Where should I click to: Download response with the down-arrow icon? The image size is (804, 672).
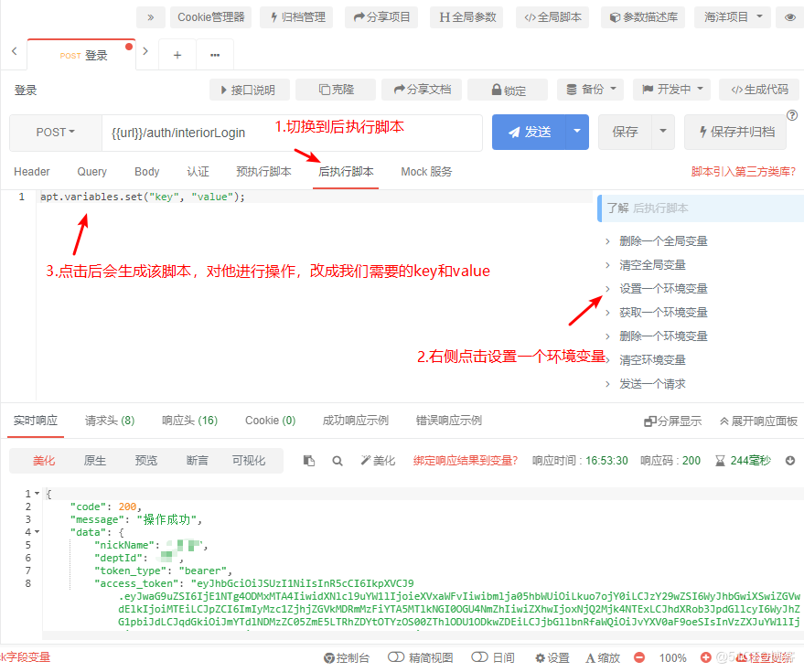tap(790, 461)
